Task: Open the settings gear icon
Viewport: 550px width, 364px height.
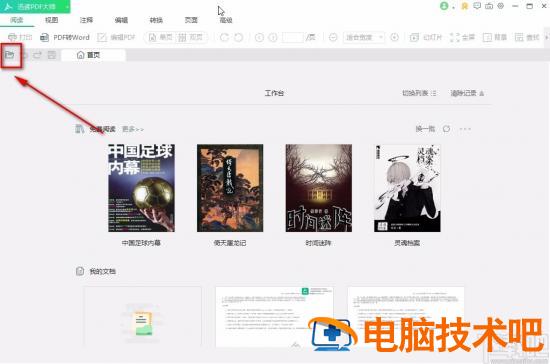Action: coord(501,6)
